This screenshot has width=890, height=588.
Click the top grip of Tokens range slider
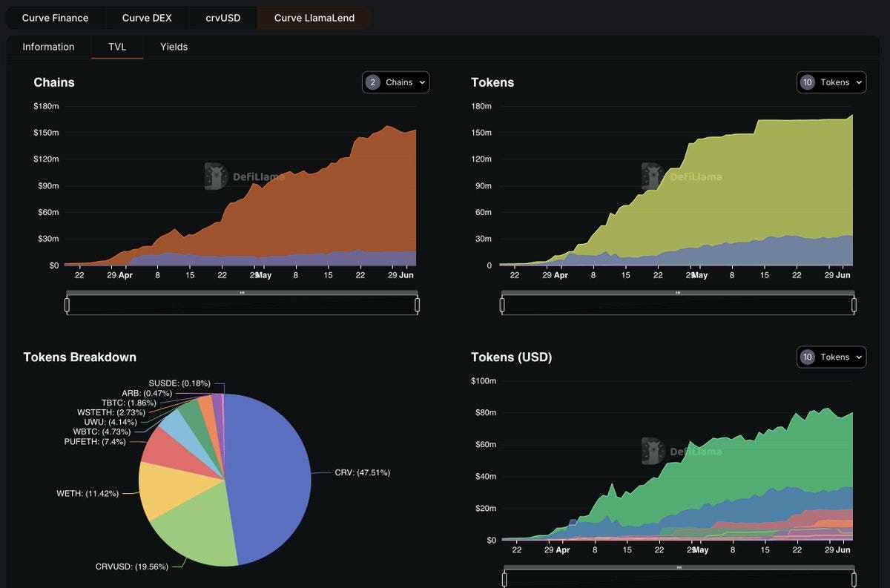click(678, 293)
